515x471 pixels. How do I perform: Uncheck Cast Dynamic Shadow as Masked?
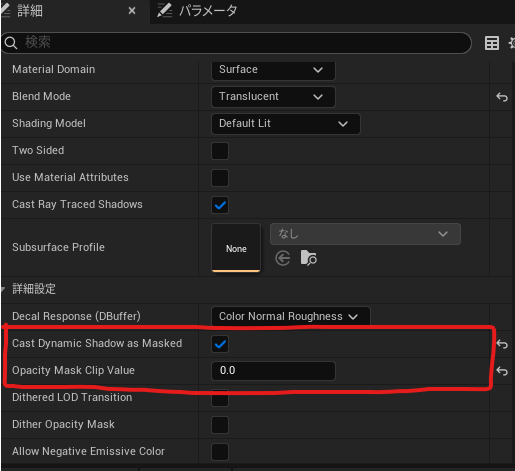tap(220, 344)
